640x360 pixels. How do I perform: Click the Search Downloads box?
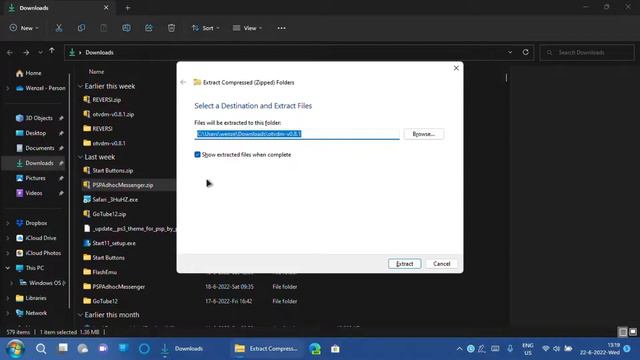[x=587, y=52]
